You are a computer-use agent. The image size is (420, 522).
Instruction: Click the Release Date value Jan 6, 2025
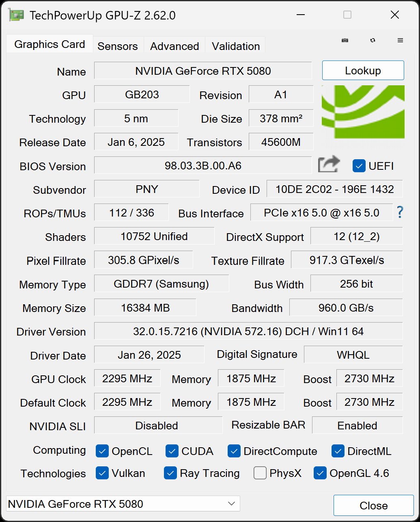(x=136, y=142)
